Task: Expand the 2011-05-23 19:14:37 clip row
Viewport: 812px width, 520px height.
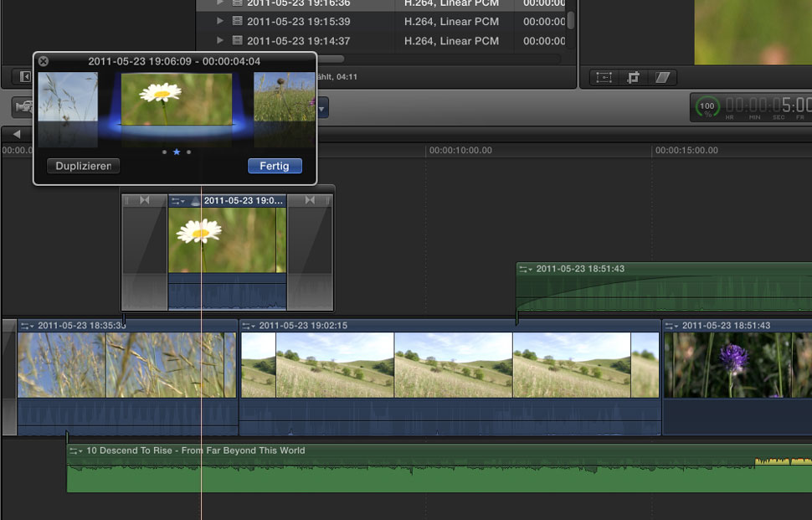Action: point(220,41)
